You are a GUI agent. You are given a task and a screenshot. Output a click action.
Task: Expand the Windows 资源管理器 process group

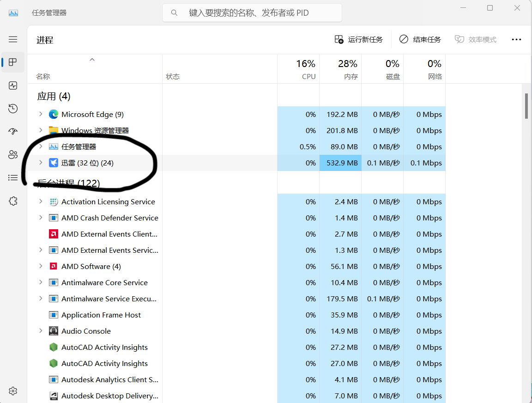click(41, 130)
